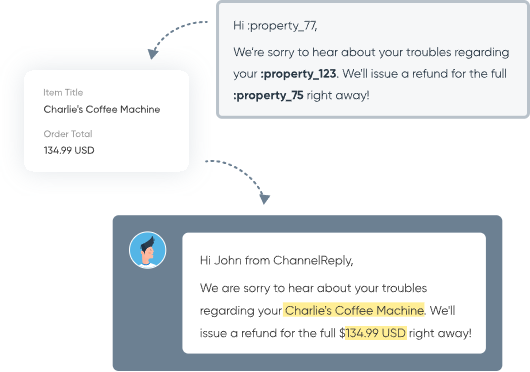Click the order details card
This screenshot has width=530, height=372.
(106, 121)
